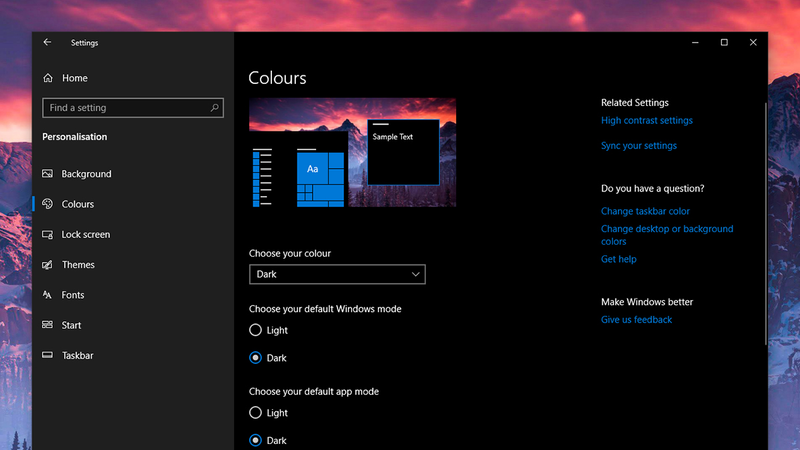Image resolution: width=800 pixels, height=450 pixels.
Task: Open High contrast settings link
Action: coord(646,120)
